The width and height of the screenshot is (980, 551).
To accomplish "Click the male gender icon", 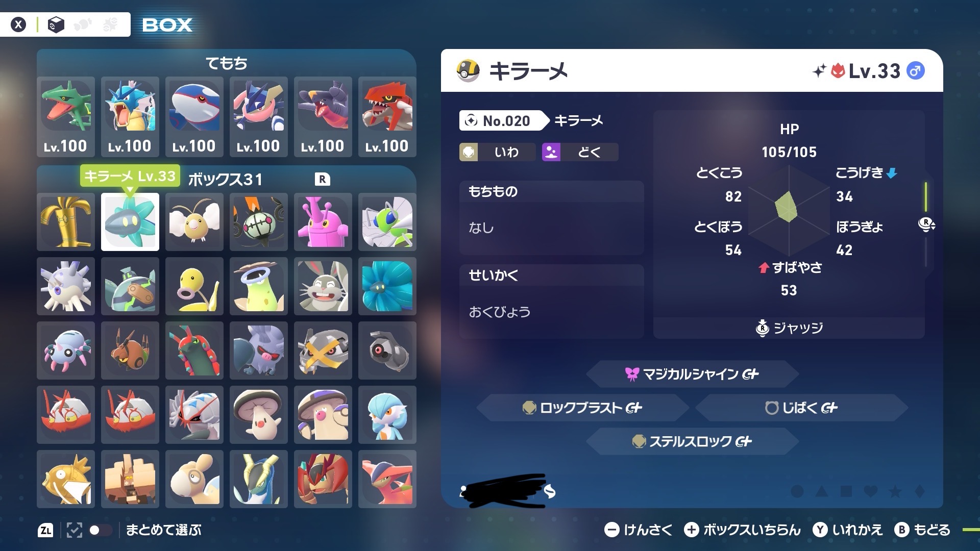I will [x=915, y=71].
